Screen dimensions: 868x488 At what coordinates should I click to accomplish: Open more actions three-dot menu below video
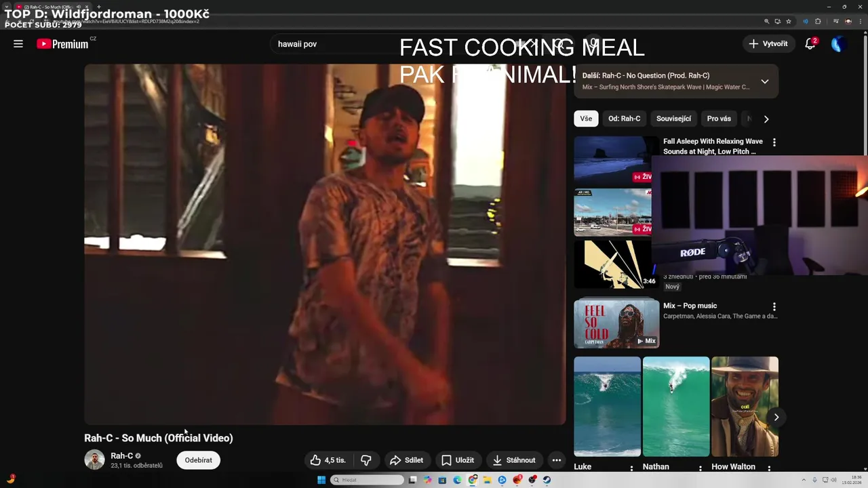coord(556,460)
